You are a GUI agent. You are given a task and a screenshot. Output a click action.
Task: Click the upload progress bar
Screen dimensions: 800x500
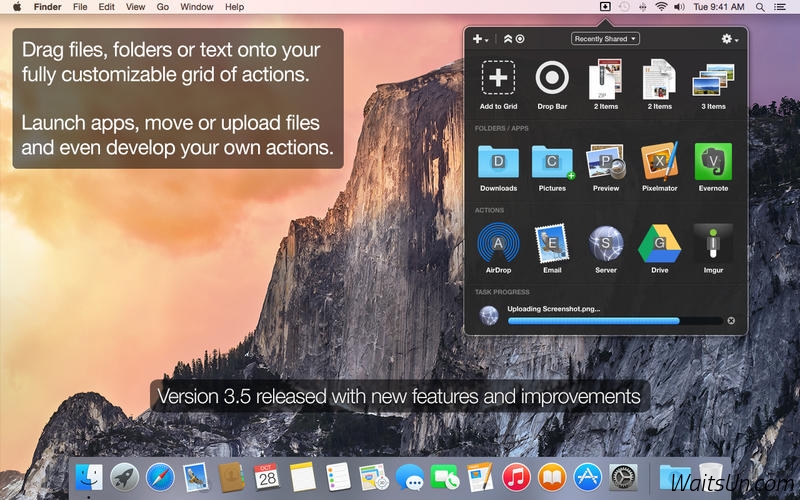(615, 321)
